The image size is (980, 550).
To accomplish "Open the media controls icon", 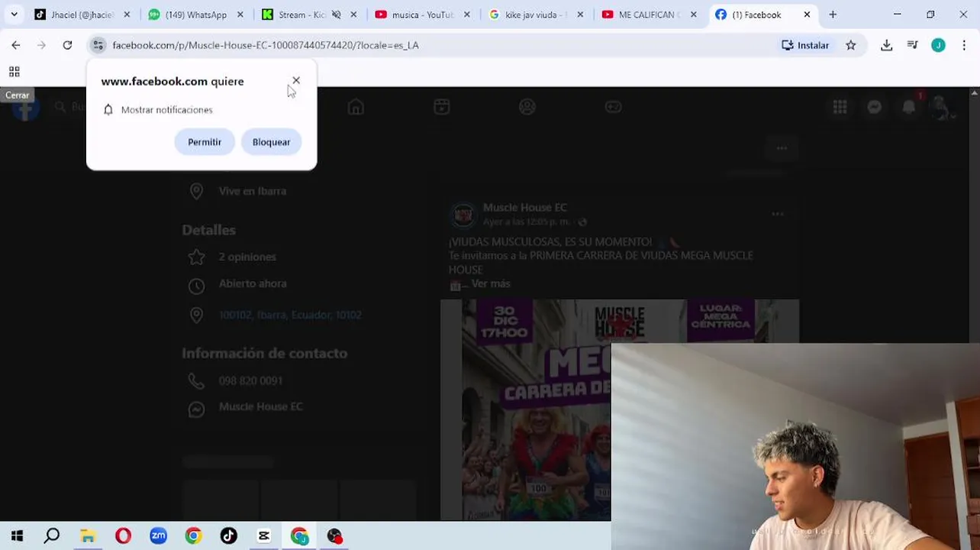I will click(x=912, y=45).
